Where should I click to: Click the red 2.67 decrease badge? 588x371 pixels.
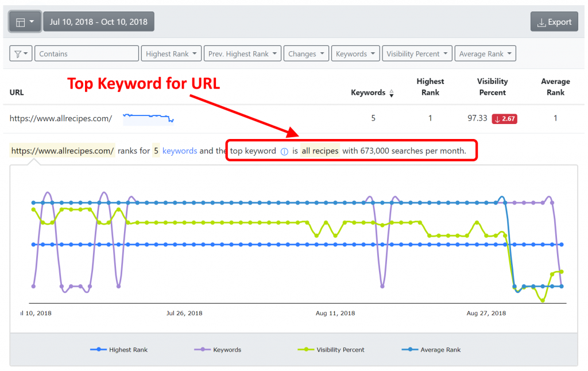coord(504,119)
